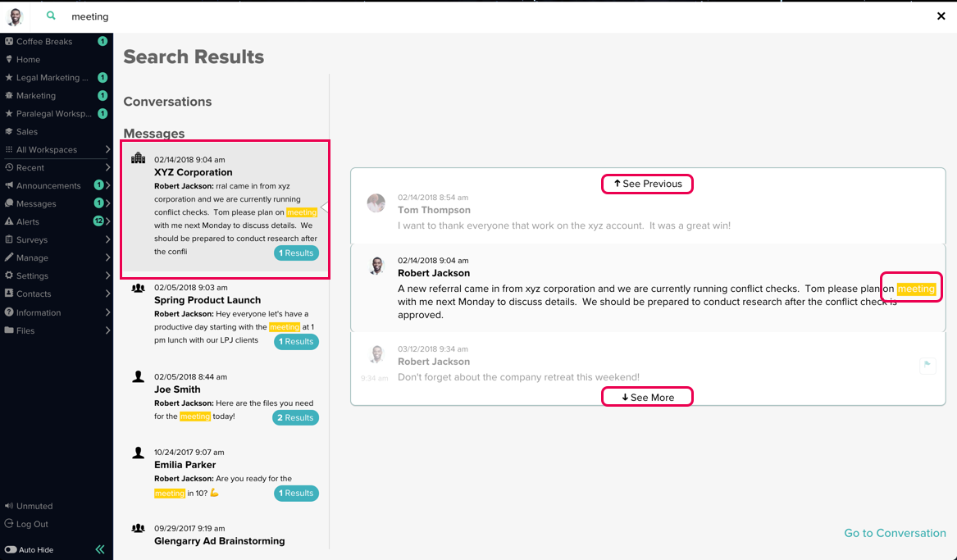
Task: Open the Coffee Breaks workspace
Action: (44, 42)
